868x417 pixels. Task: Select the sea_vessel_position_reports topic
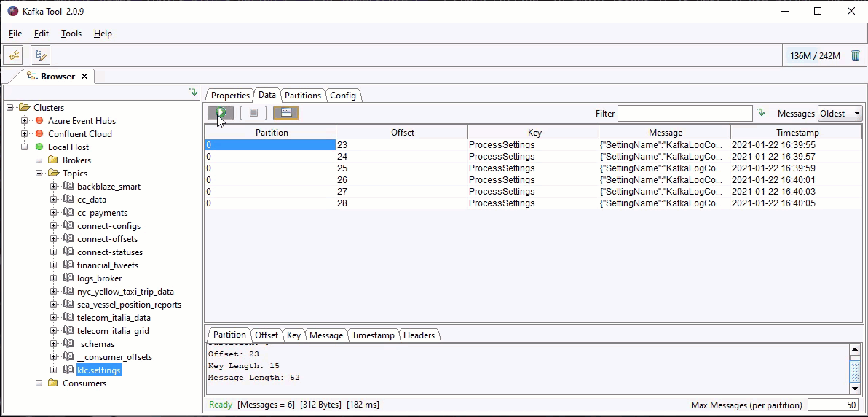click(129, 305)
